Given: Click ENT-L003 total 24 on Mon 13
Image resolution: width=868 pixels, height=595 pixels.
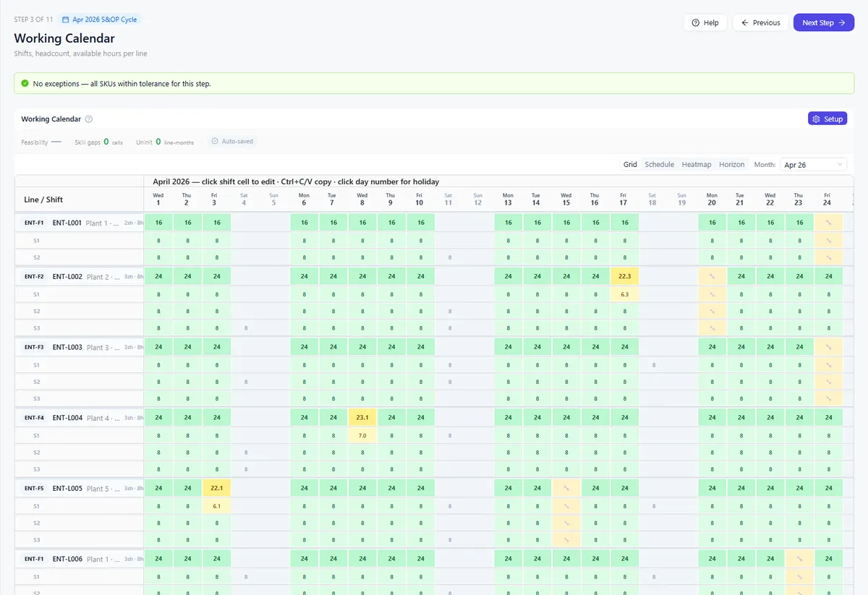Looking at the screenshot, I should click(x=508, y=347).
